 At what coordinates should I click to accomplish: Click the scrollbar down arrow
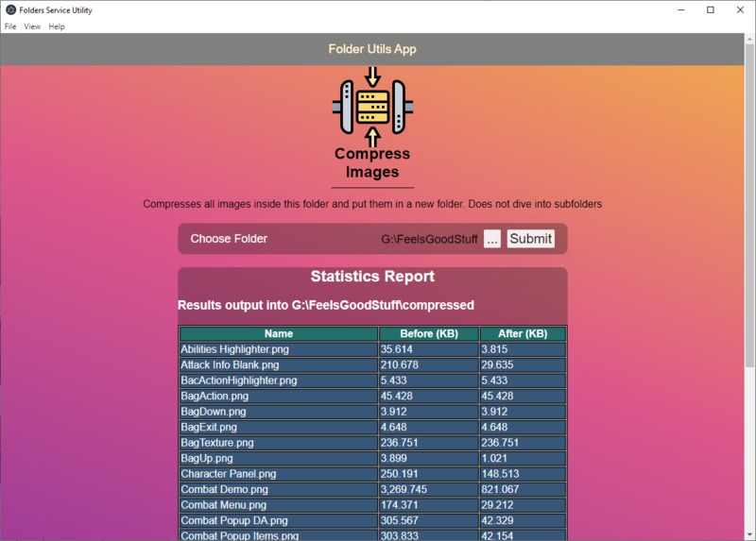(749, 534)
